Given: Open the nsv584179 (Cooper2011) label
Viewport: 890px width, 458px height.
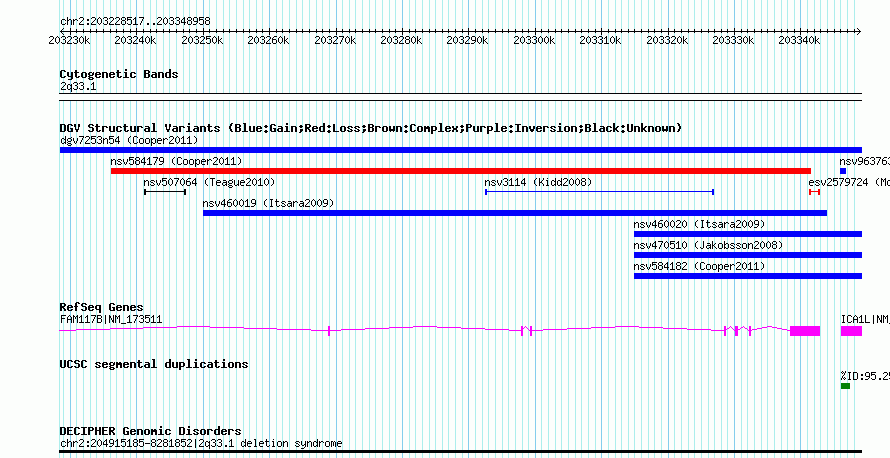Looking at the screenshot, I should click(177, 161).
